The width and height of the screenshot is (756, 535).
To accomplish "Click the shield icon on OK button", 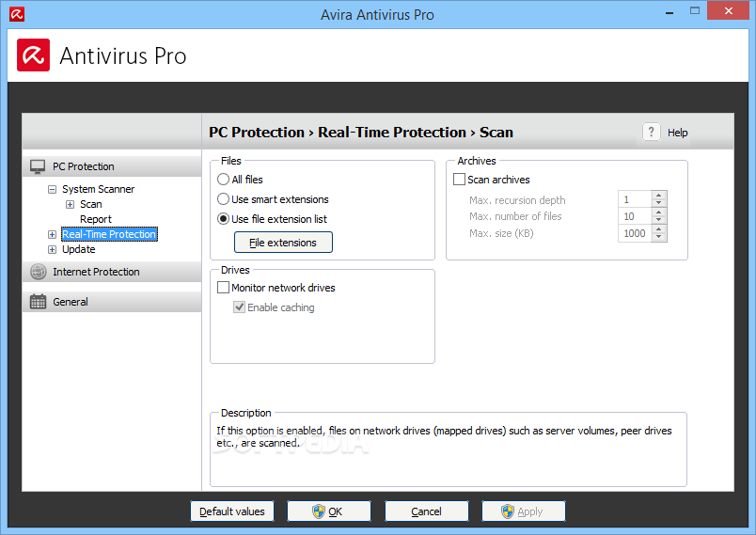I will pyautogui.click(x=318, y=511).
